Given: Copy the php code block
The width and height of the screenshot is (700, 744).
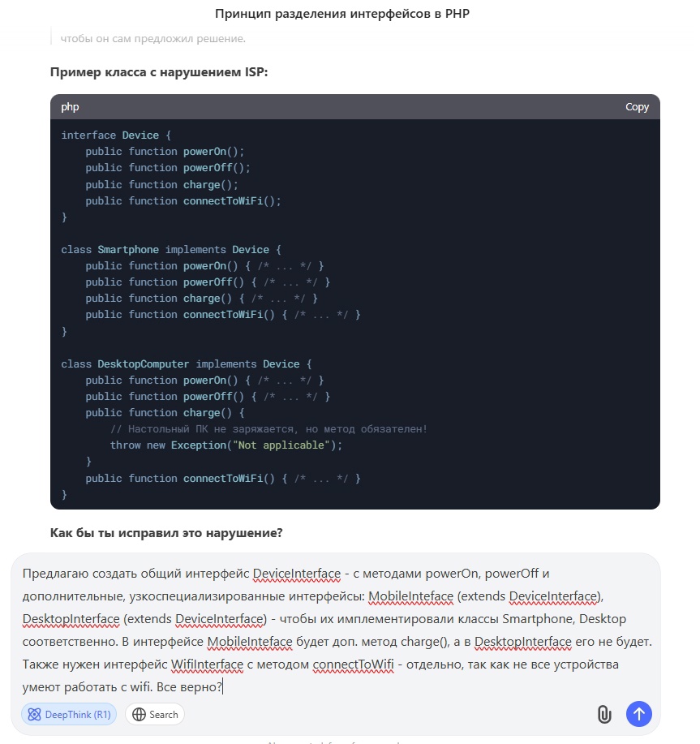Looking at the screenshot, I should [x=637, y=107].
